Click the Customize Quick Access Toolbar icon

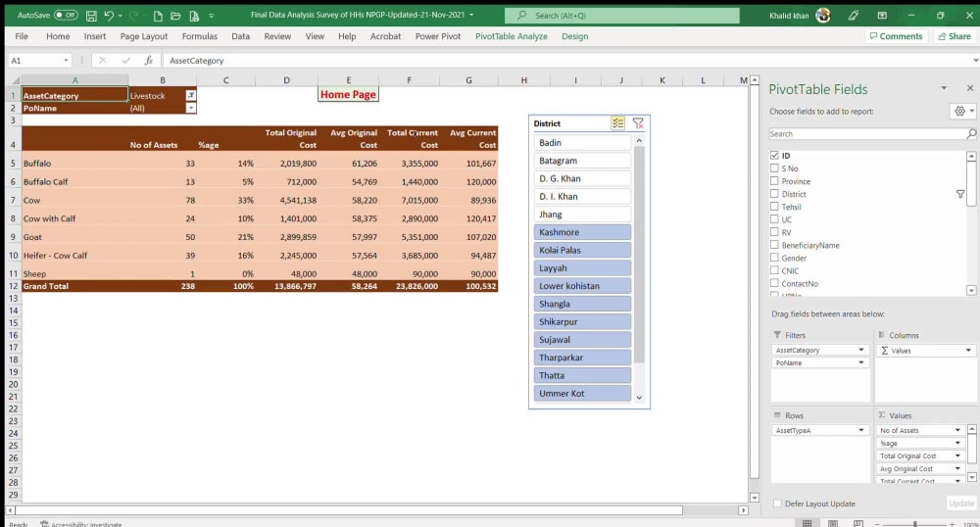[x=212, y=16]
